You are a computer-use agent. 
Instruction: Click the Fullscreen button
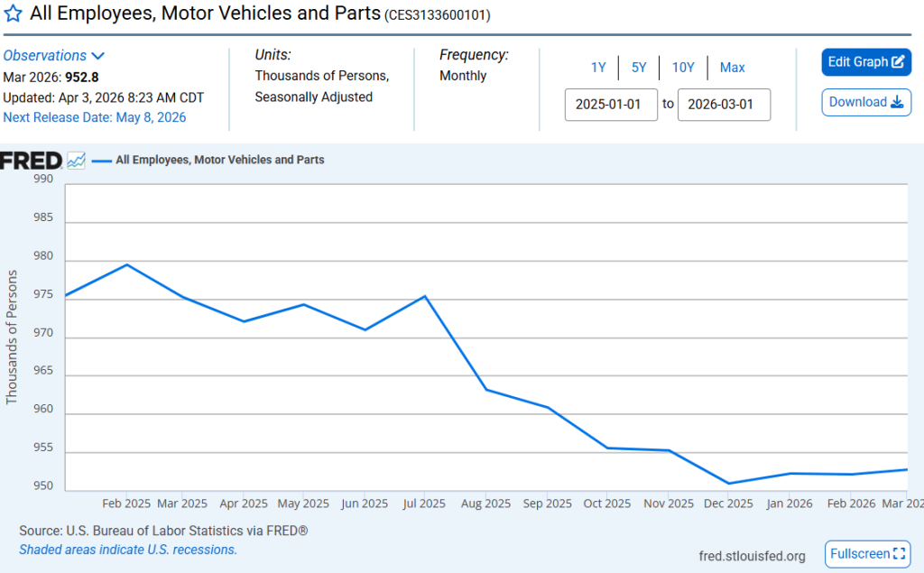coord(867,554)
